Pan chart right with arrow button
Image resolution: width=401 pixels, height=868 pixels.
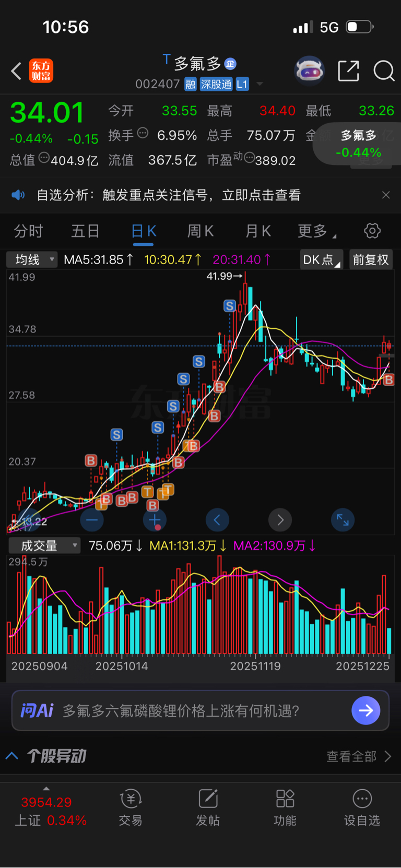280,520
